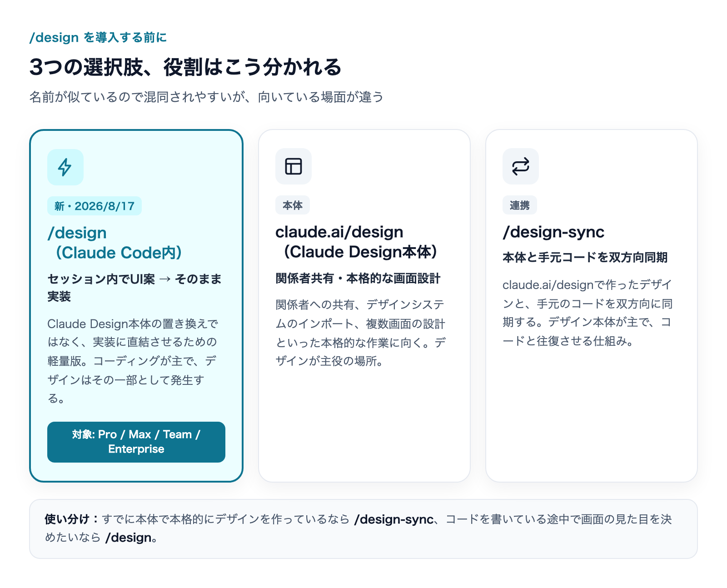Click the paragraph starting 関係者への共有、デザインシステ

pos(361,333)
